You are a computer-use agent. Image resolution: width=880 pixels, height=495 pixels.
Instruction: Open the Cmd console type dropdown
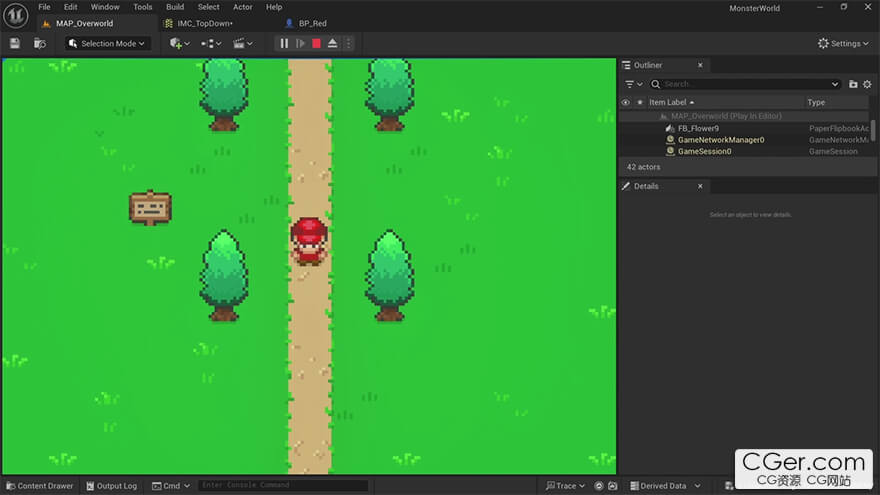(171, 486)
